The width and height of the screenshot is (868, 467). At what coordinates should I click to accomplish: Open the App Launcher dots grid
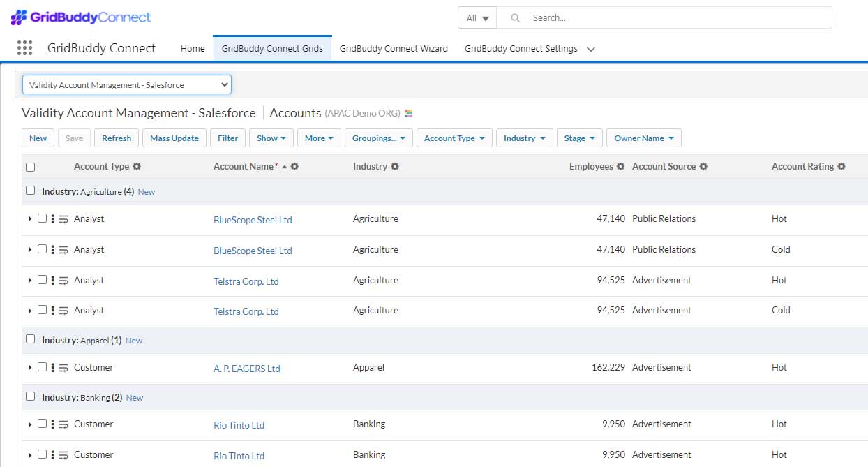click(24, 48)
